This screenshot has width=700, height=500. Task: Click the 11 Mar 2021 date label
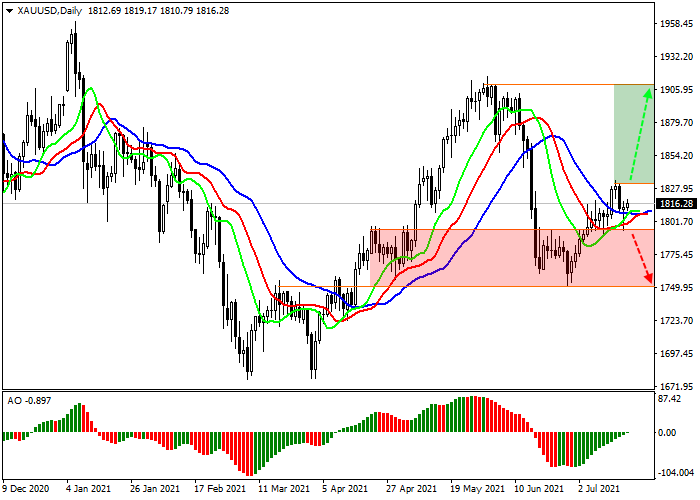tap(284, 488)
